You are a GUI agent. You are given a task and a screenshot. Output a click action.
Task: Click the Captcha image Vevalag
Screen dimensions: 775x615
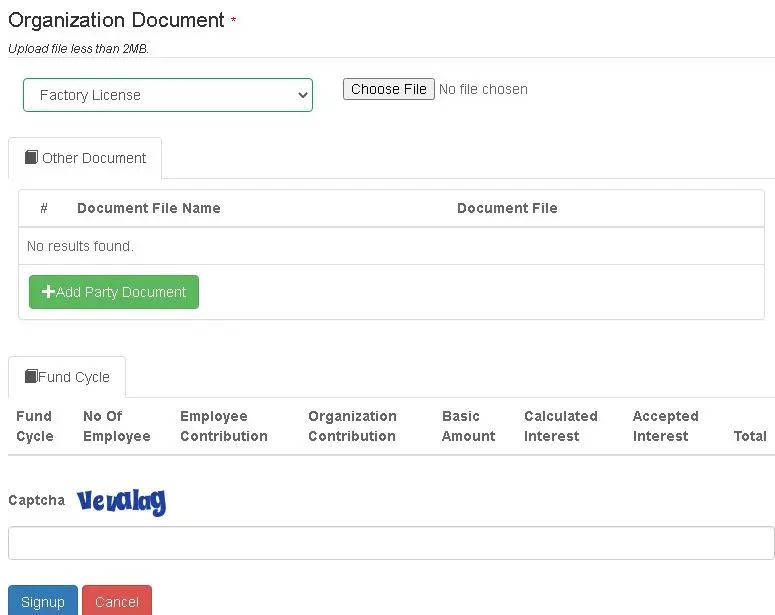pos(122,502)
